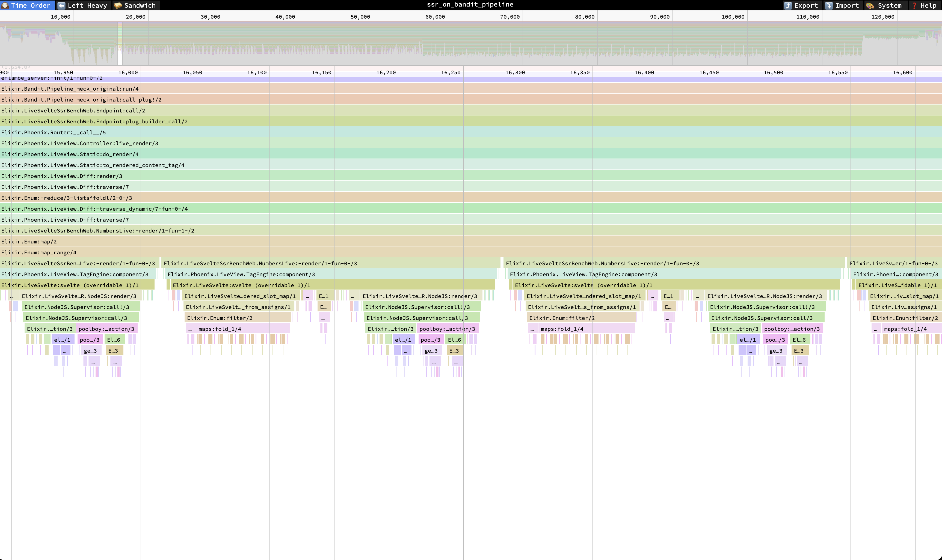Image resolution: width=942 pixels, height=560 pixels.
Task: Select the Endpoint:plug_builder_call/2 frame
Action: (471, 121)
